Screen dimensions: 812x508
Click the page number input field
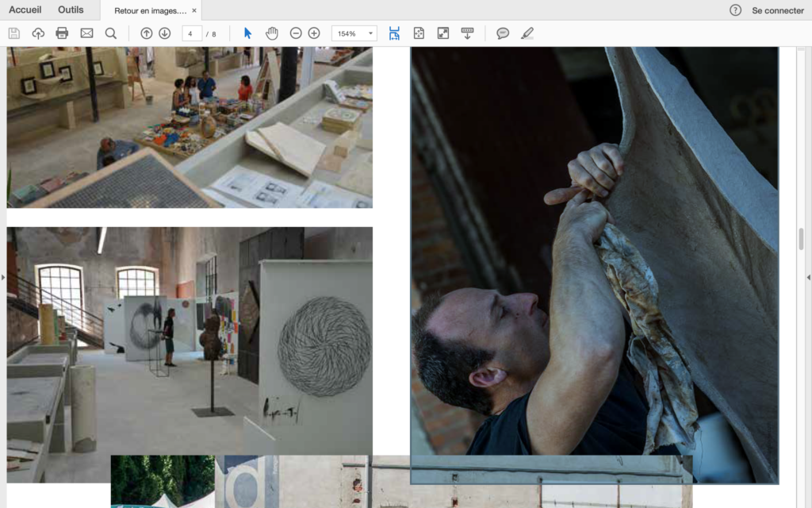pos(191,33)
